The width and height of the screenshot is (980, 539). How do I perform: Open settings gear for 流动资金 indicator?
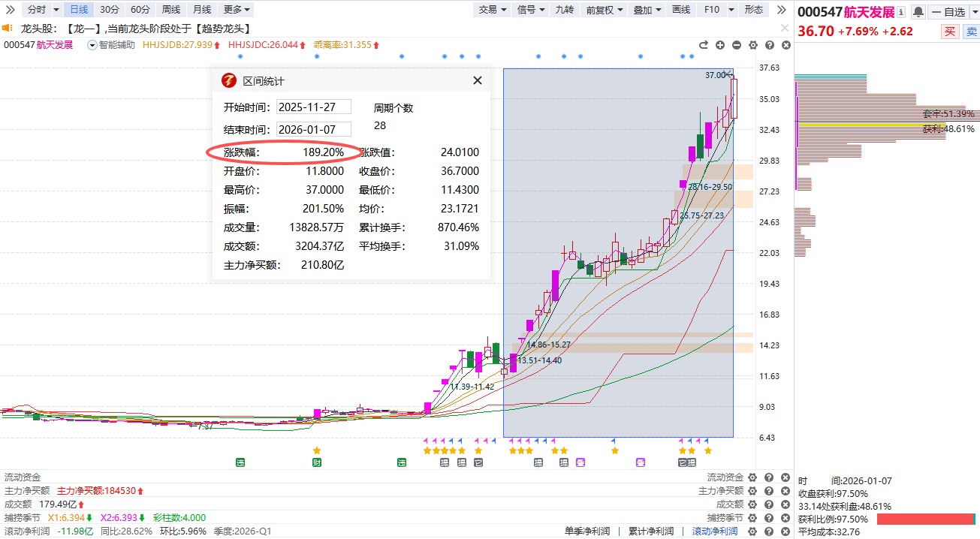[x=752, y=477]
